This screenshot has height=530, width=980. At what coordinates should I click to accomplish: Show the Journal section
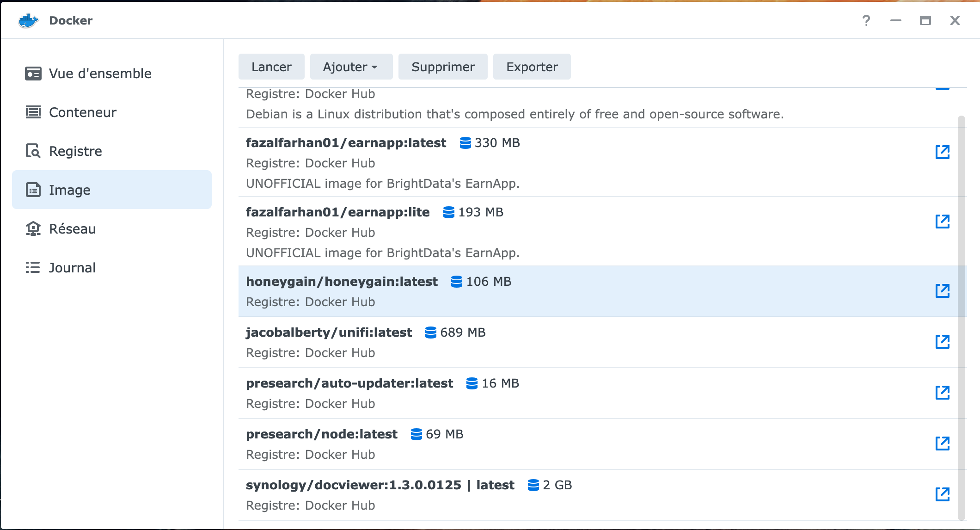112,268
